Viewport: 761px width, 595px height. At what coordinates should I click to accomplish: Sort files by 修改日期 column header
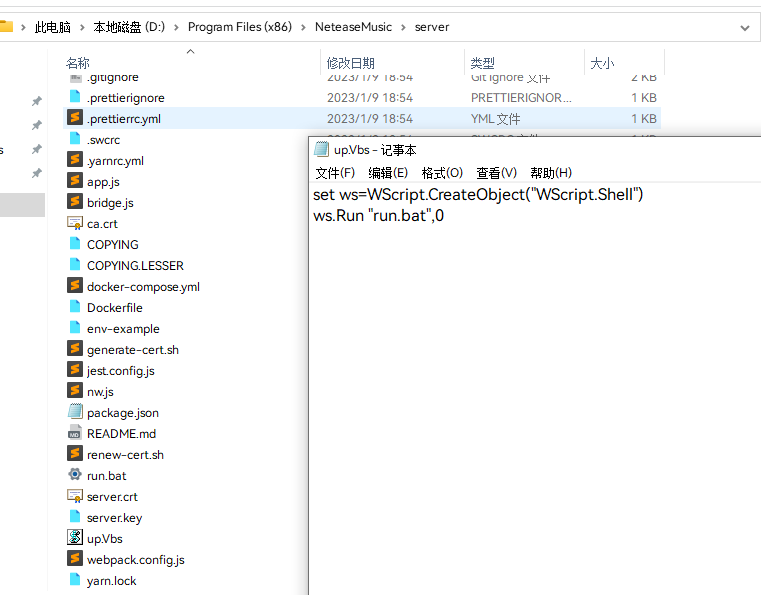[x=350, y=63]
